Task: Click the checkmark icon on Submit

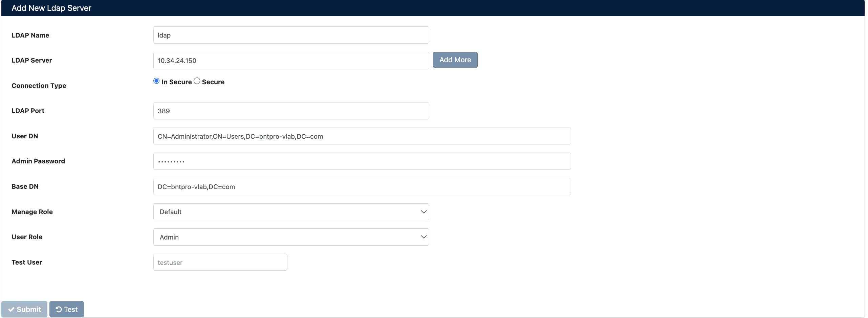Action: (12, 309)
